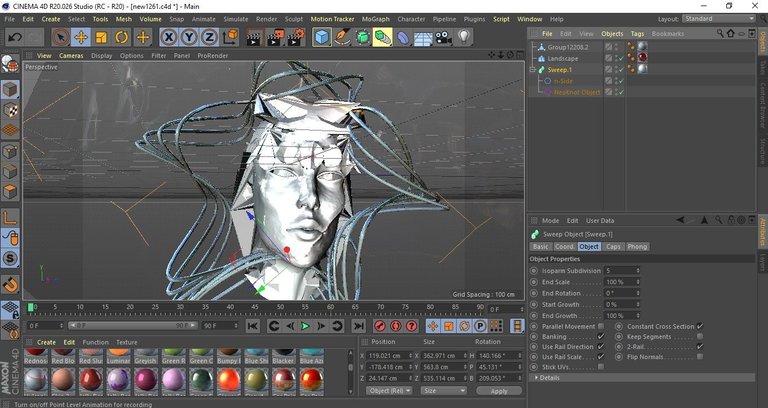This screenshot has height=408, width=768.
Task: Click the Record Active Objects button
Action: click(x=380, y=326)
